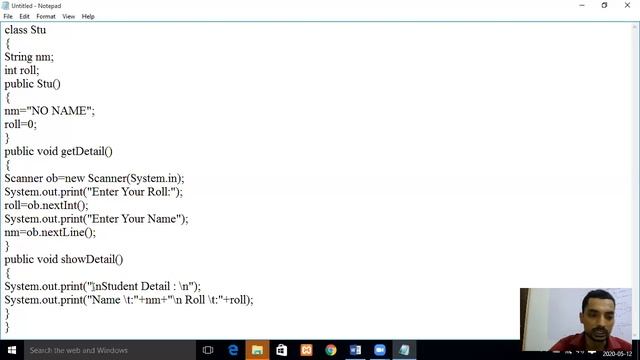The width and height of the screenshot is (640, 360).
Task: Click the Windows Start button
Action: pyautogui.click(x=12, y=350)
